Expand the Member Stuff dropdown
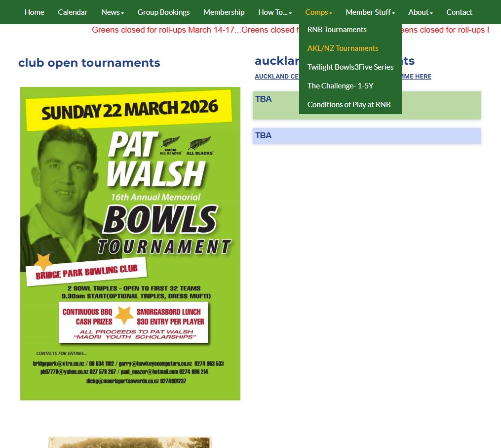The image size is (501, 448). 370,12
